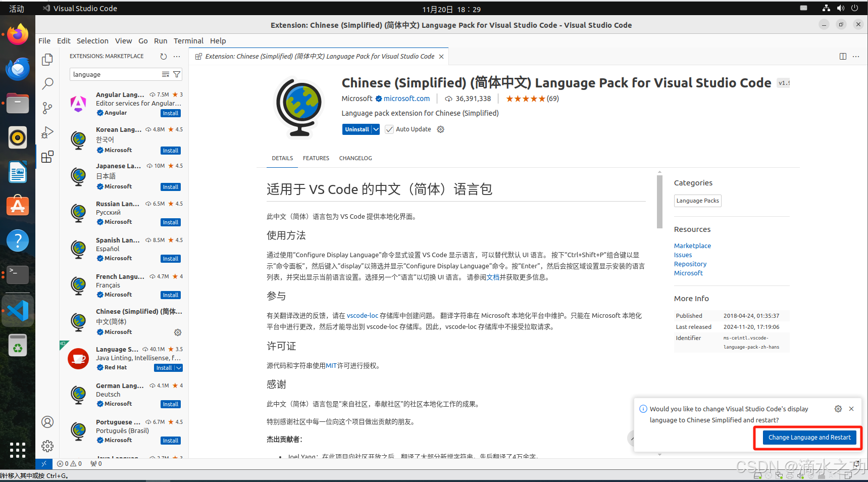Screen dimensions: 868x482
Task: Refresh the Extensions Marketplace list
Action: coord(164,57)
